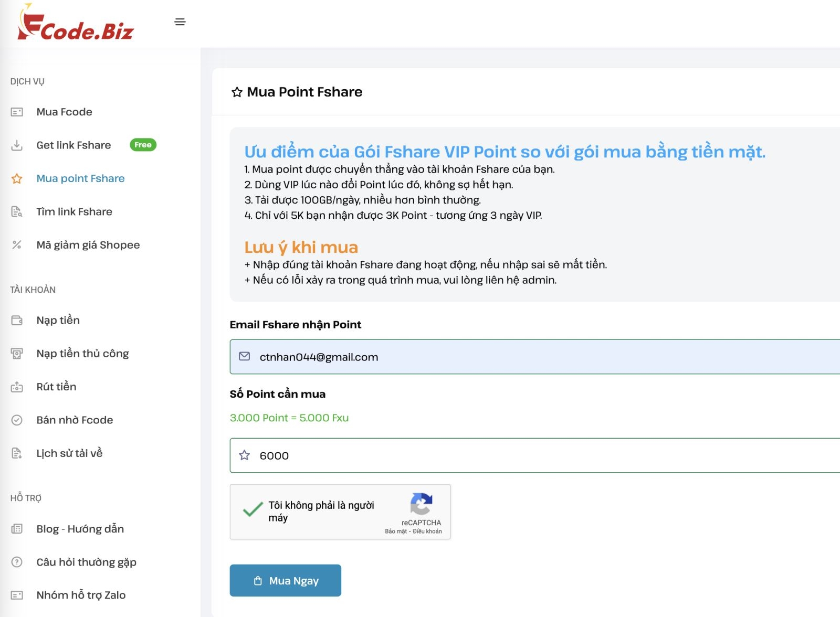The image size is (840, 617).
Task: Toggle the star inside the Point input field
Action: pyautogui.click(x=244, y=455)
